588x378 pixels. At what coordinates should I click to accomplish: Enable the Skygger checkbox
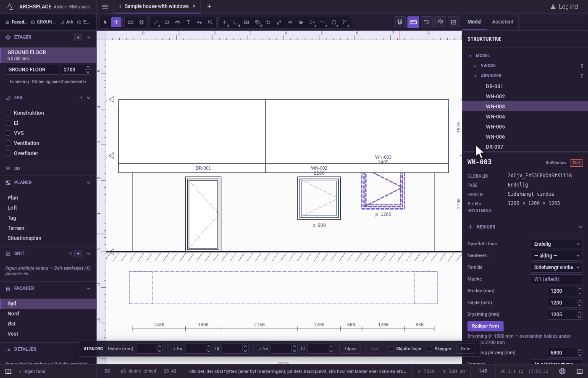[x=429, y=349]
